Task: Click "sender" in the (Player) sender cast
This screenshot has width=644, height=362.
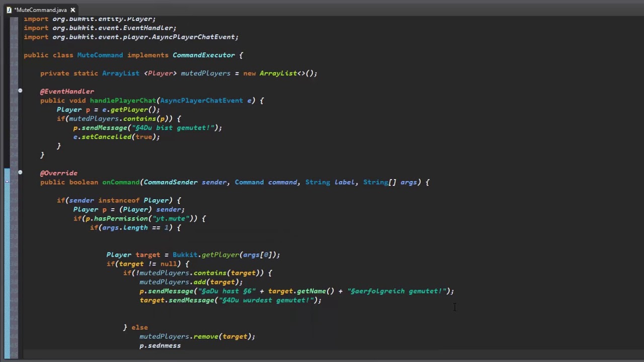Action: (169, 210)
